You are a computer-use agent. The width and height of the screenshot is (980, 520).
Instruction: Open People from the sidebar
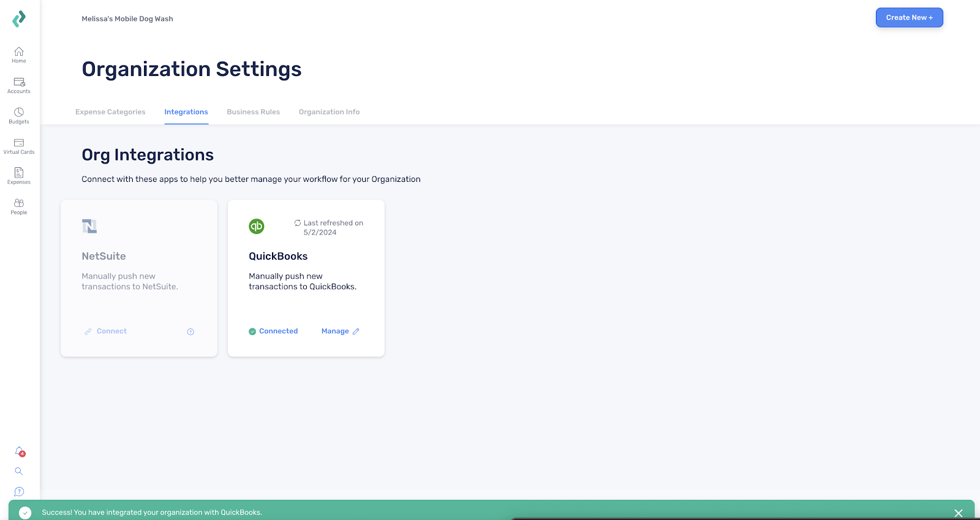[x=19, y=206]
